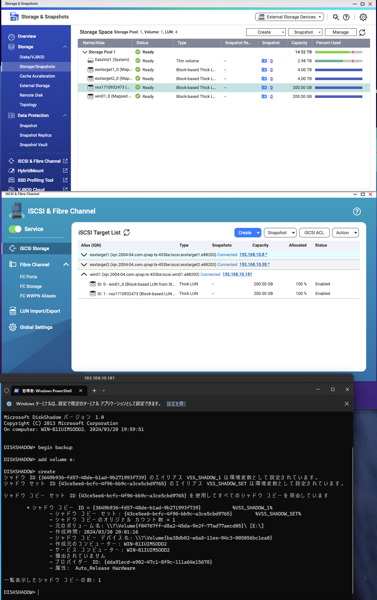
Task: Refresh the iSCSI Target List
Action: click(x=127, y=233)
